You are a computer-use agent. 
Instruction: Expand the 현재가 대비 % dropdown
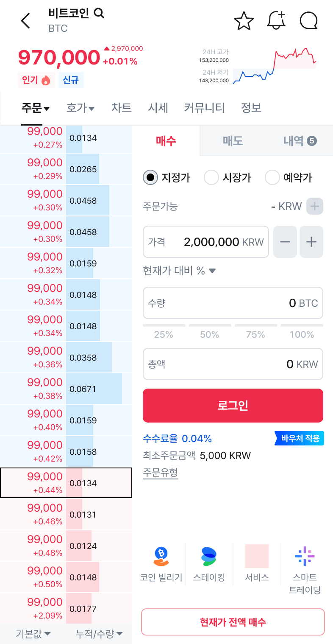pos(180,271)
